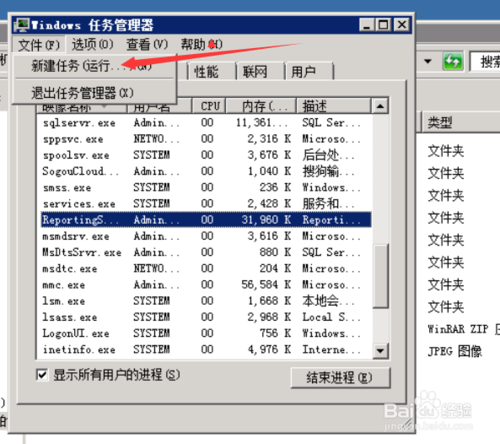Click the scrollbar up arrow button
Image resolution: width=500 pixels, height=444 pixels.
click(x=380, y=106)
